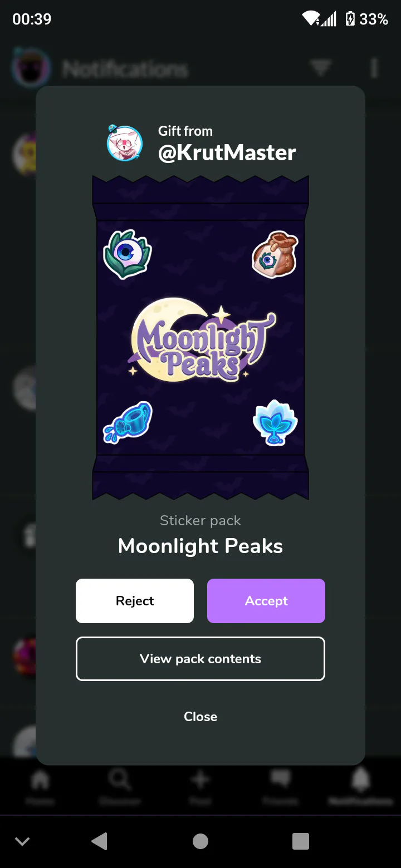Open the notifications filter icon
The height and width of the screenshot is (868, 401).
320,68
